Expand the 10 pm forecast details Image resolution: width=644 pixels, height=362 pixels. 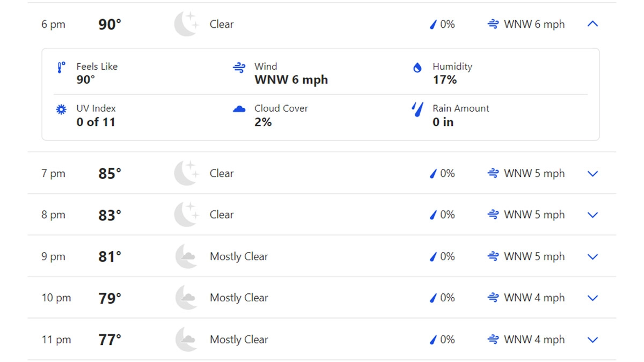592,298
